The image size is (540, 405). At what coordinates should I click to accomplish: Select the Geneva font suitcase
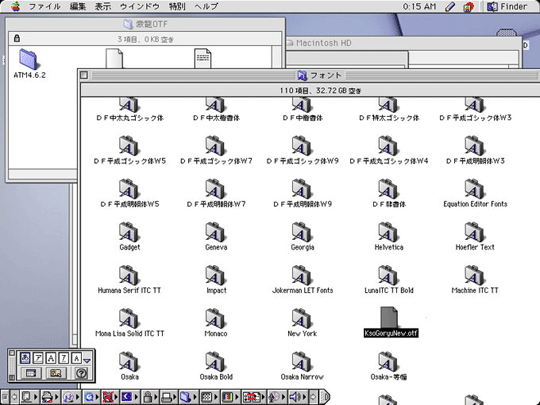(x=215, y=232)
